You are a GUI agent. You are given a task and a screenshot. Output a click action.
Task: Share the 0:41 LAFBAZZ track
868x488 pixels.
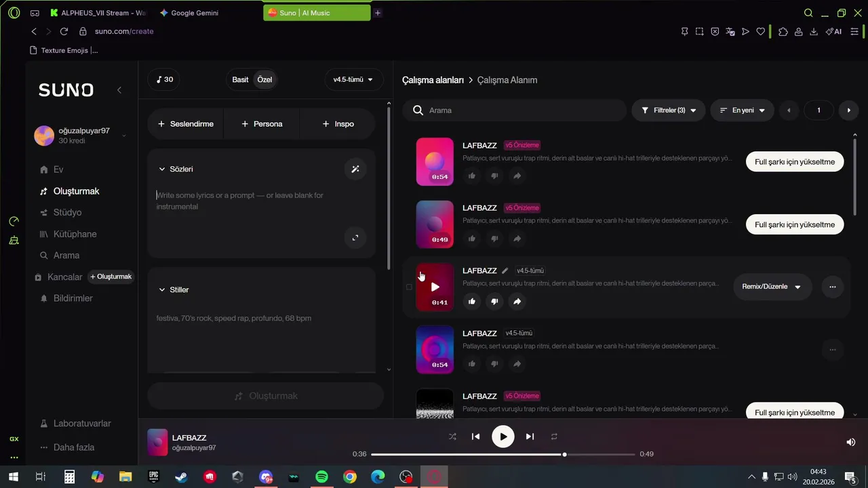(x=517, y=301)
